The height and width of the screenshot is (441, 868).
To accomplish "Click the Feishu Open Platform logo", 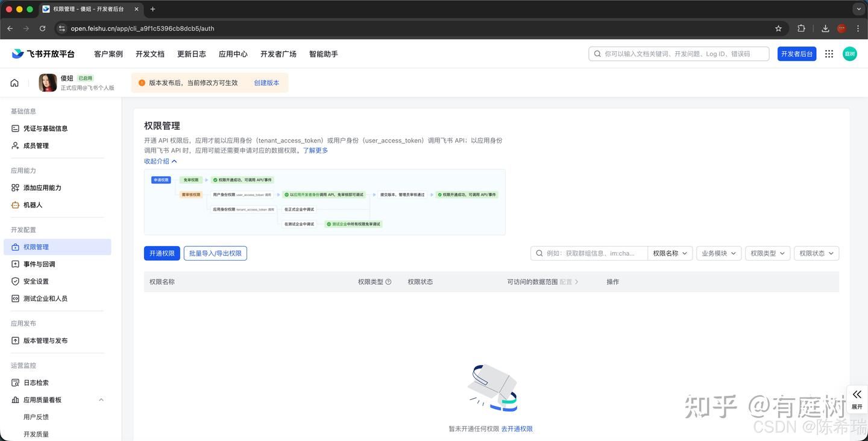I will [x=43, y=54].
